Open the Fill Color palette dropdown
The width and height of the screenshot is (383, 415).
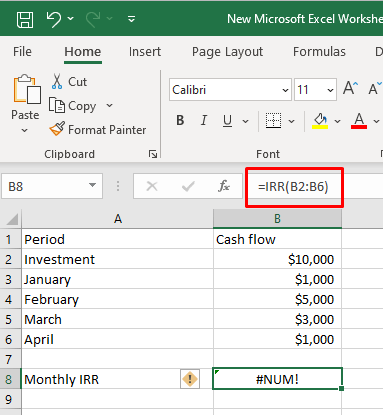click(337, 121)
